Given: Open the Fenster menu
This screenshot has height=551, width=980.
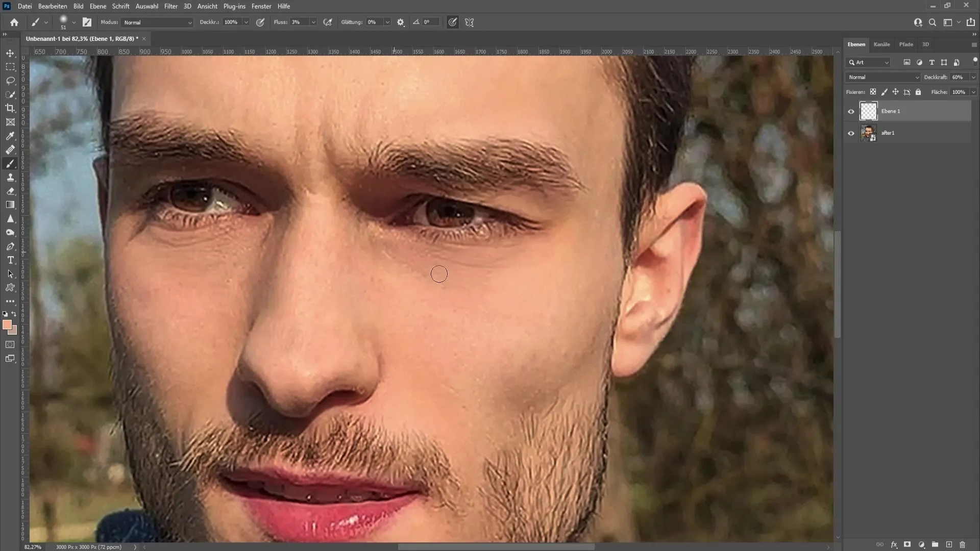Looking at the screenshot, I should [261, 6].
